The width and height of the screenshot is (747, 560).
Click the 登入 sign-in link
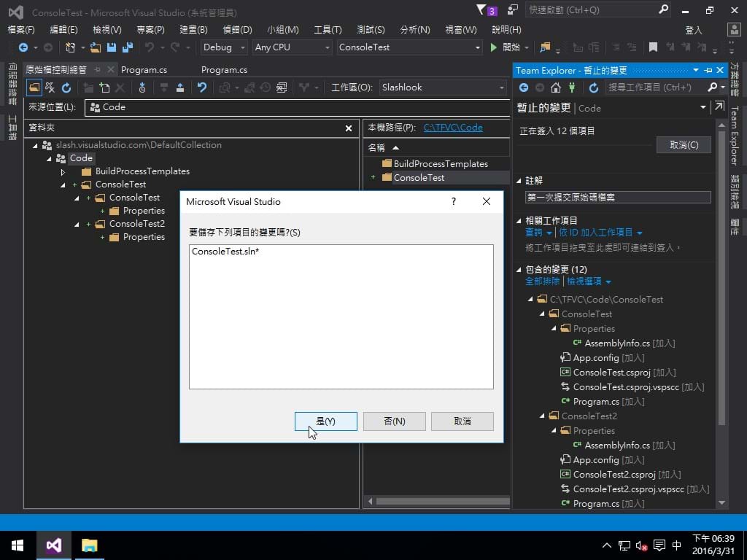[x=694, y=30]
